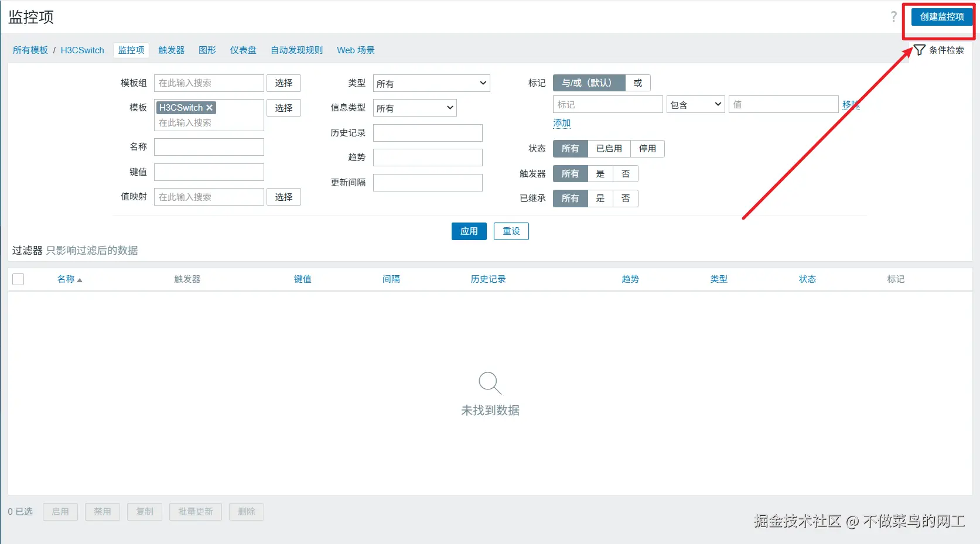Viewport: 980px width, 544px height.
Task: Switch to the 仪表盘 tab
Action: tap(243, 50)
